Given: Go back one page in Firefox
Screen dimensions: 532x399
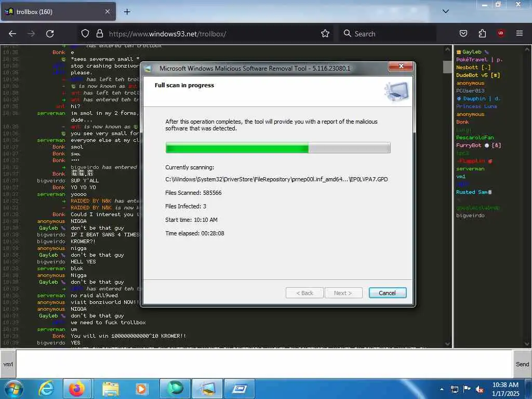Looking at the screenshot, I should (12, 34).
